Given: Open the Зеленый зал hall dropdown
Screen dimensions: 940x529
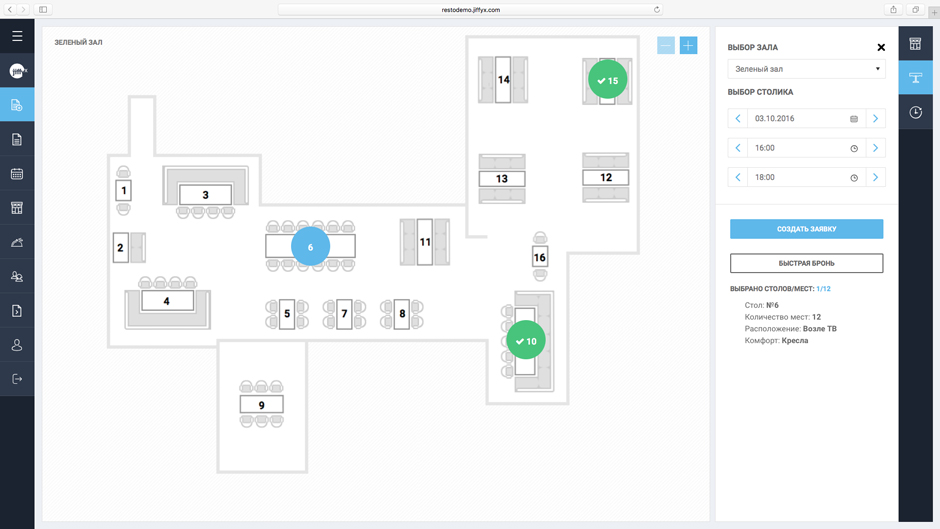Looking at the screenshot, I should [806, 70].
